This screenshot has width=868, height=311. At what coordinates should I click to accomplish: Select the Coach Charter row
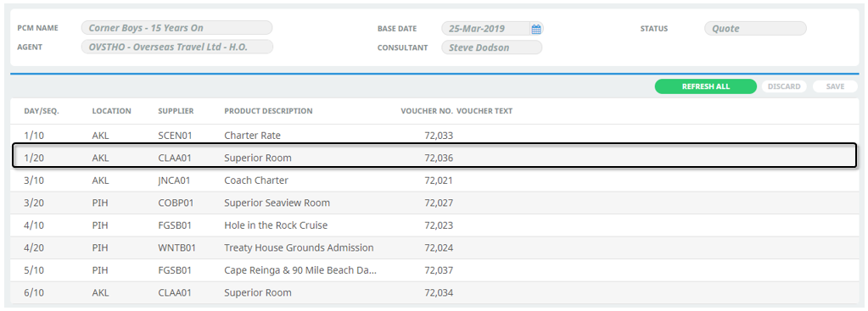pos(434,180)
